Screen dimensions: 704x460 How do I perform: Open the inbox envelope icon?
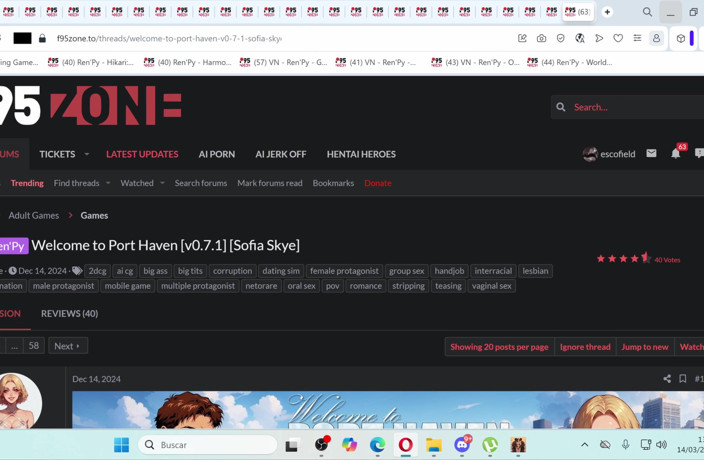click(x=651, y=153)
